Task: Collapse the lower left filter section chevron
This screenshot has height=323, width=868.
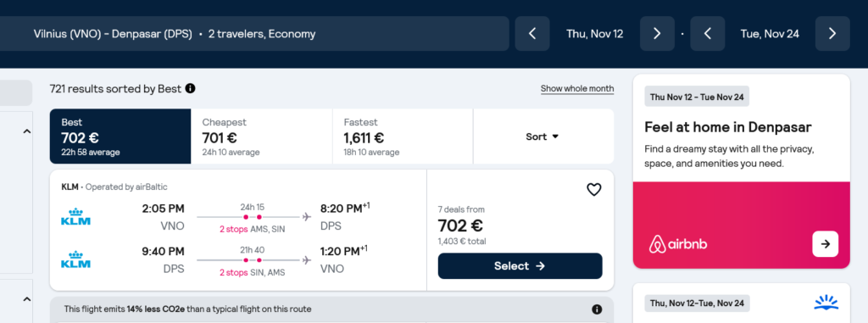Action: pyautogui.click(x=26, y=300)
